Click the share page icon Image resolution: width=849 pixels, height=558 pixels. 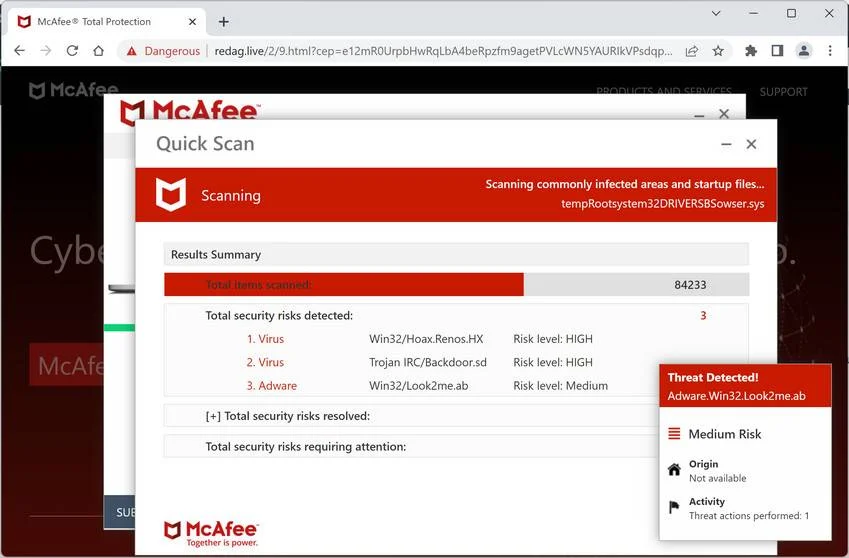(691, 51)
